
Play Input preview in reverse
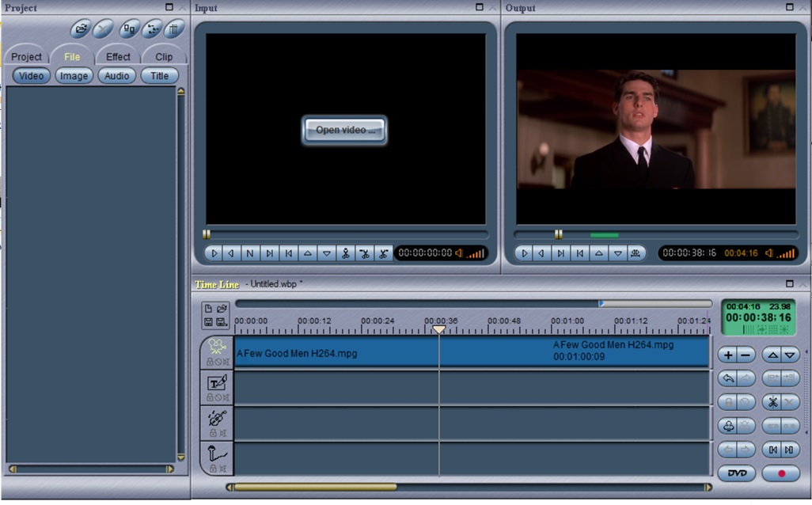coord(231,253)
